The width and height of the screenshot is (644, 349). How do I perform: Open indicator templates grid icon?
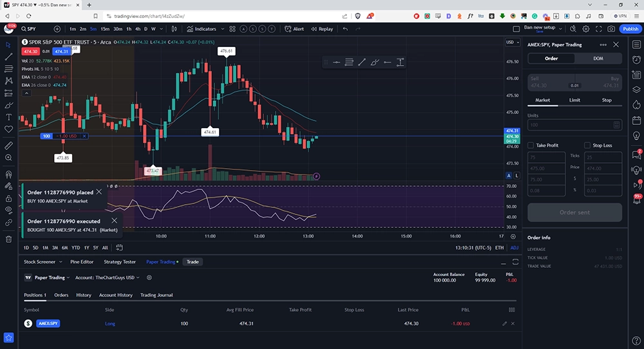coord(232,29)
